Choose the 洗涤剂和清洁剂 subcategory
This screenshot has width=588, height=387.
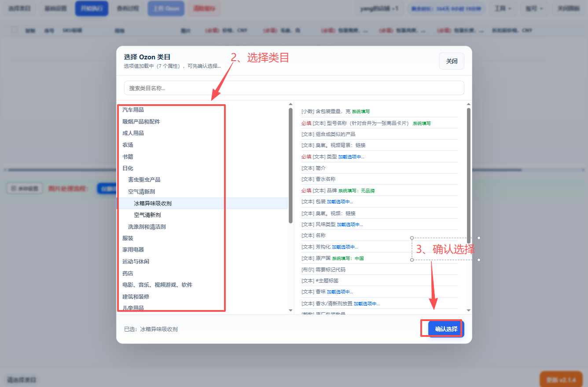[x=147, y=226]
